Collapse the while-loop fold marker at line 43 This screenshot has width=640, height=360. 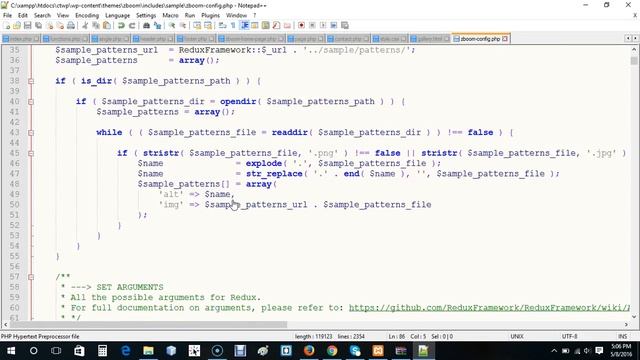point(31,133)
